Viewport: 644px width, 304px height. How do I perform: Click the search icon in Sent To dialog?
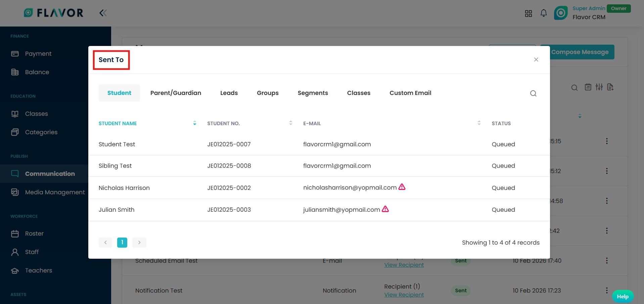pyautogui.click(x=533, y=93)
